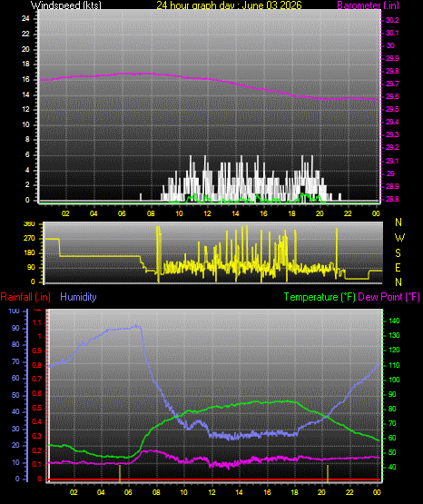Screen dimensions: 423x504
Task: Click the "12" hour label under windspeed graph
Action: click(207, 213)
